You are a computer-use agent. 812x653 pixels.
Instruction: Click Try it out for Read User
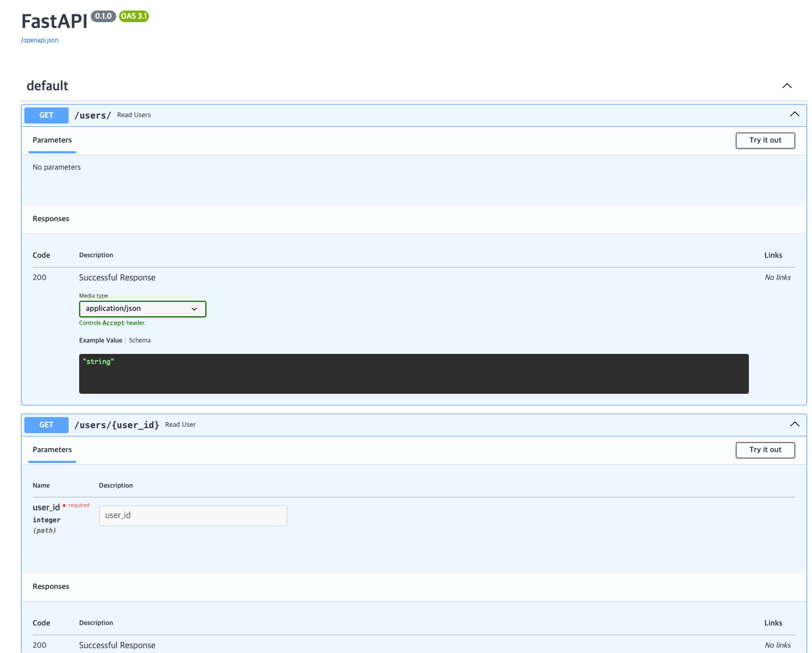765,450
